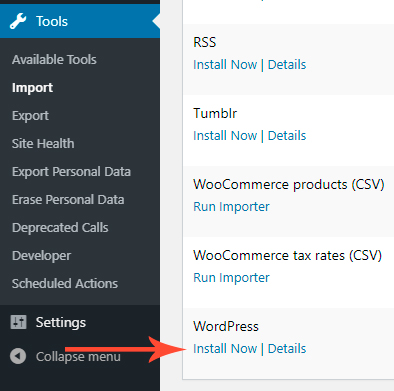The width and height of the screenshot is (394, 391).
Task: Install the Tumblr importer now
Action: 225,135
